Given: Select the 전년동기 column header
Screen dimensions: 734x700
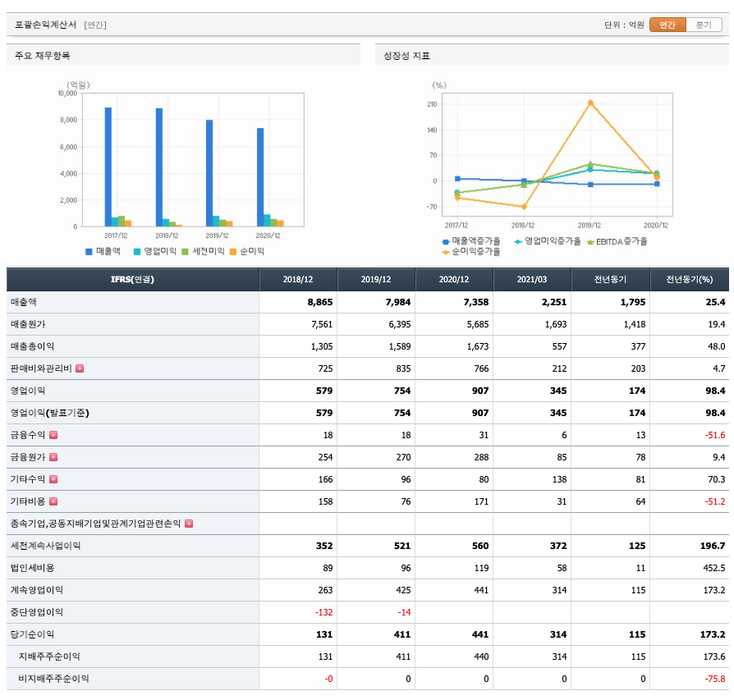Looking at the screenshot, I should click(610, 279).
